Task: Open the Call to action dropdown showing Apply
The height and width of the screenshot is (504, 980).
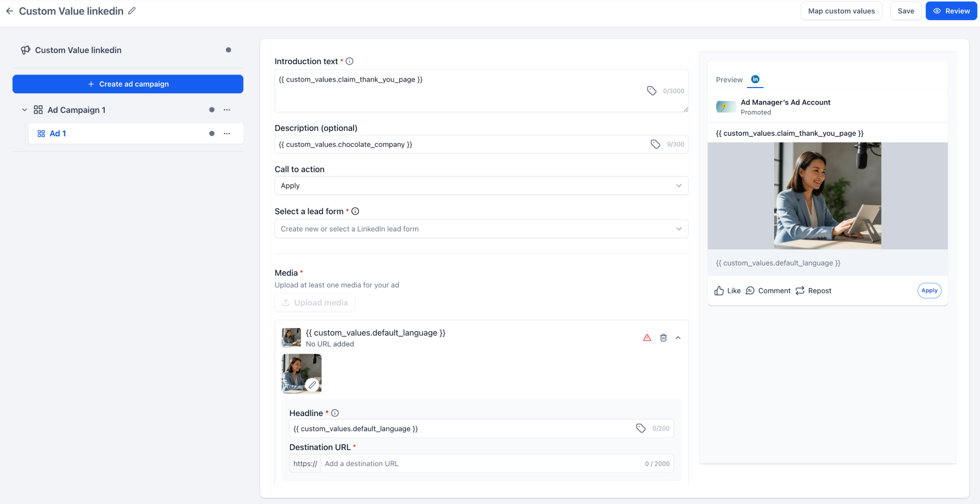Action: (481, 186)
